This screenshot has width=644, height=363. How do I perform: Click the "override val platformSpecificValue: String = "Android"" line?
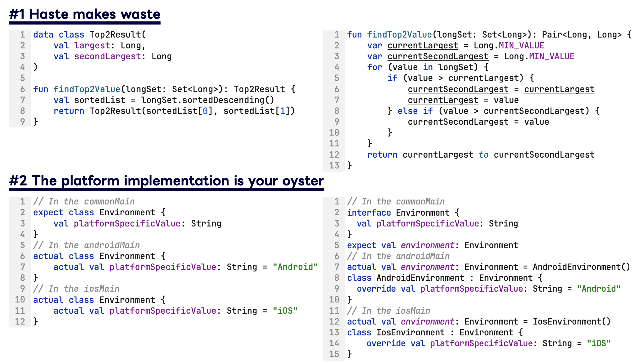pyautogui.click(x=488, y=289)
